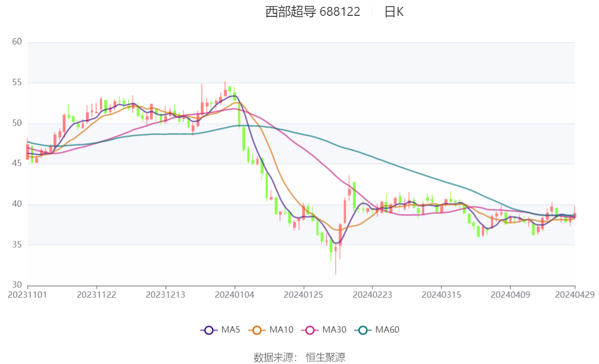Select the 20240104 date label
Viewport: 599px width, 364px height.
[x=235, y=295]
